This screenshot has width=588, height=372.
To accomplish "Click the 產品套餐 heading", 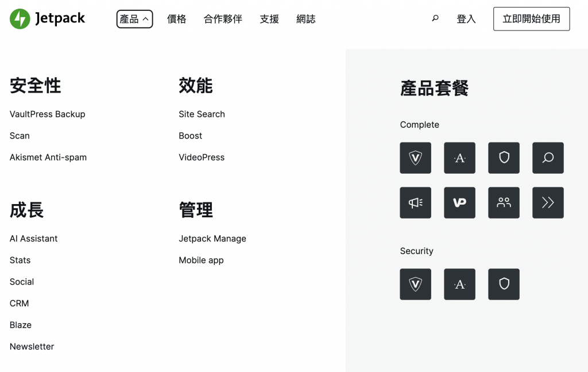I will (x=434, y=88).
